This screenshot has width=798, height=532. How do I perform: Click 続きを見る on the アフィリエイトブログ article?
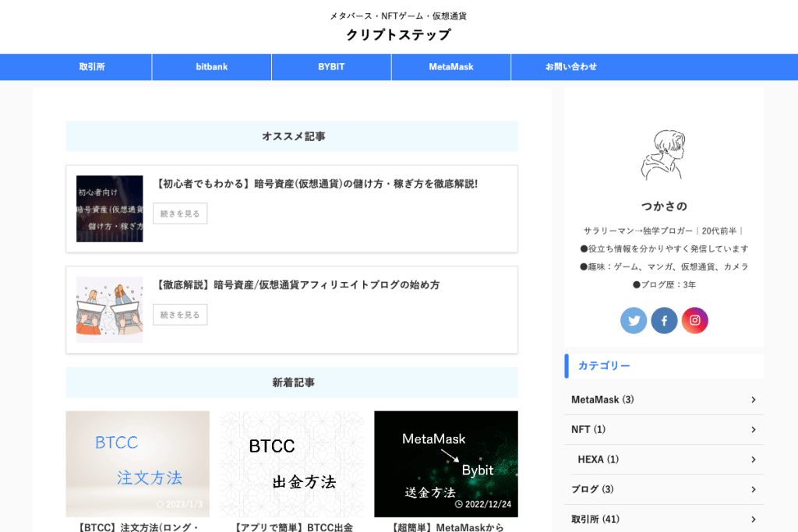click(179, 315)
